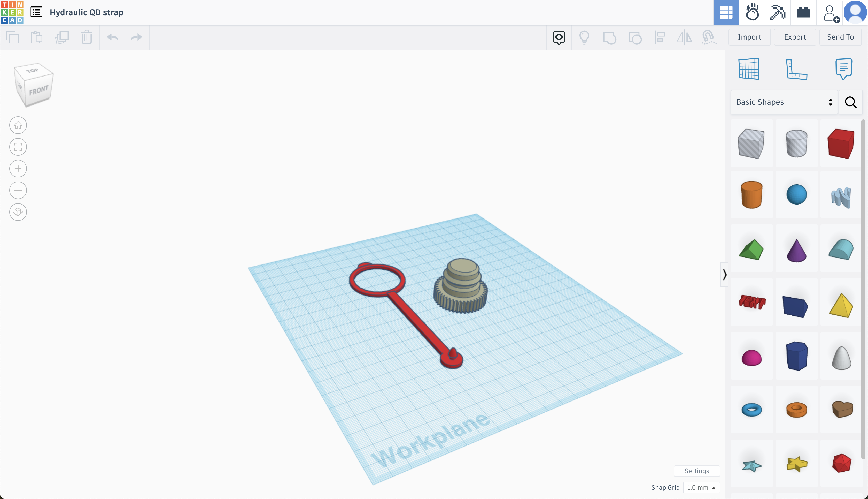Zoom out with the minus button
This screenshot has width=868, height=499.
(18, 190)
